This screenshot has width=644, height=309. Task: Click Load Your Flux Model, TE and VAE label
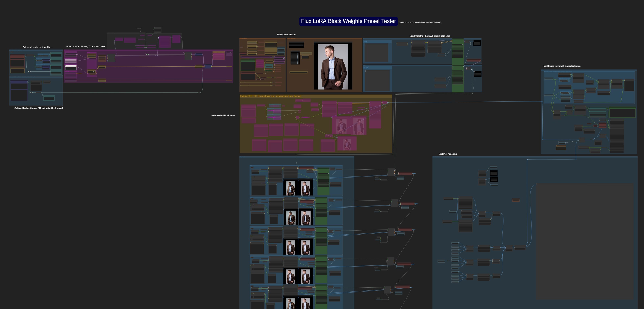click(x=85, y=47)
